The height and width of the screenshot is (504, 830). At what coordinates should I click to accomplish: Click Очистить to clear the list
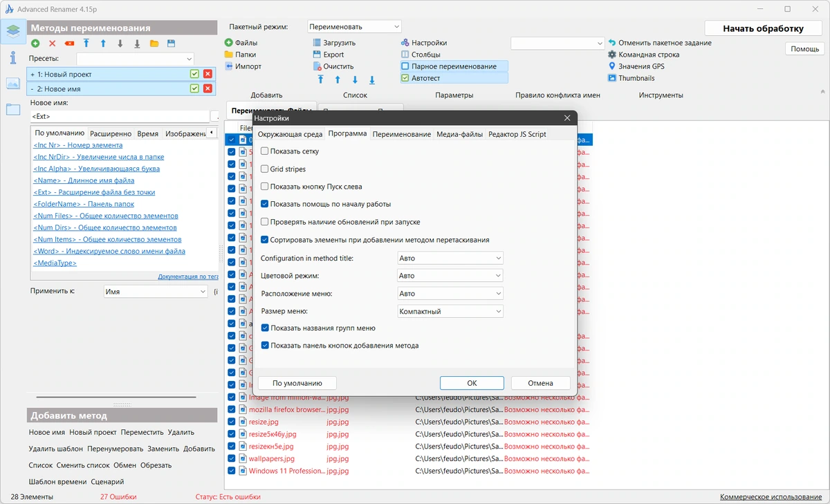click(333, 66)
